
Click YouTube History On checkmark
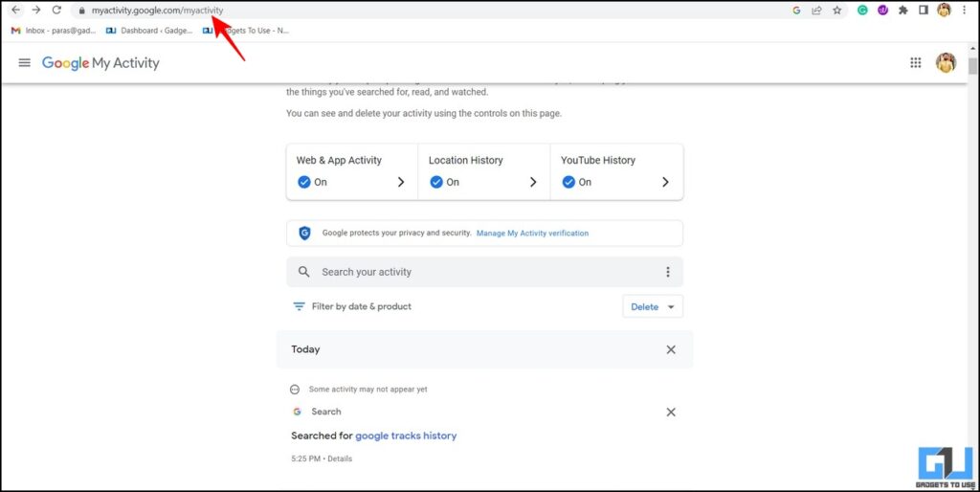click(568, 182)
